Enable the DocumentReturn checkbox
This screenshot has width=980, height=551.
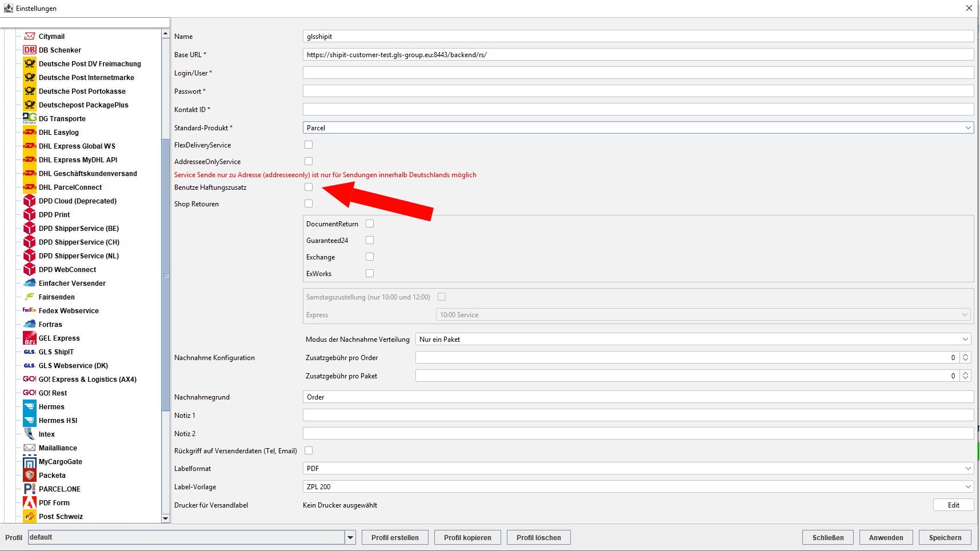point(370,223)
